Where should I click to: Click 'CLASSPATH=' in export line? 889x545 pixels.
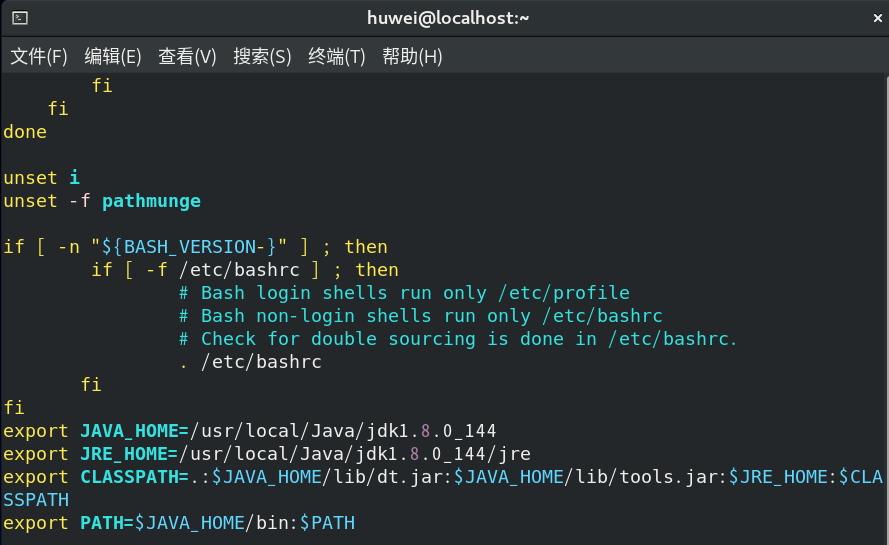click(134, 477)
